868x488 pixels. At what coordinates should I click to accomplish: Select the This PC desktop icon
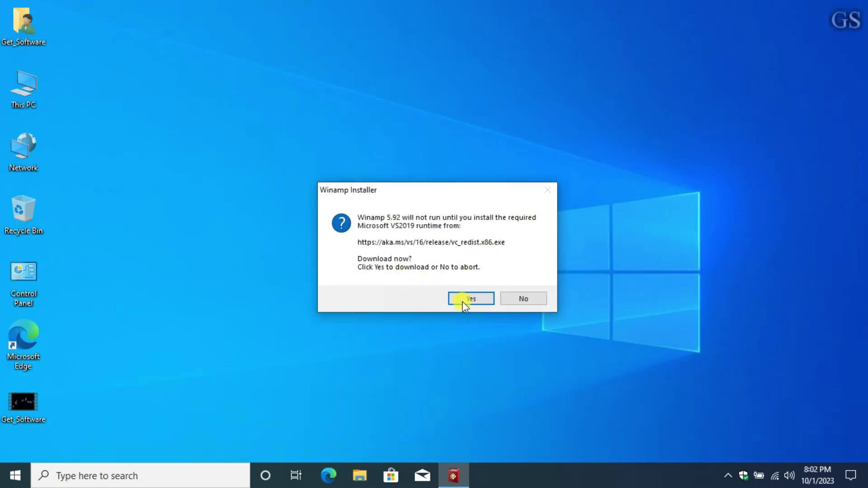pyautogui.click(x=24, y=89)
